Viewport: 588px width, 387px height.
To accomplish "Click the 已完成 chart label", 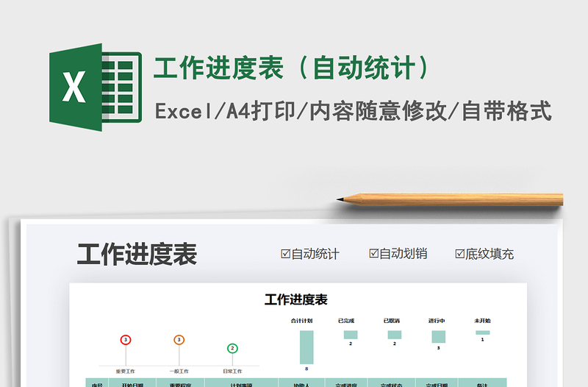I will point(346,321).
